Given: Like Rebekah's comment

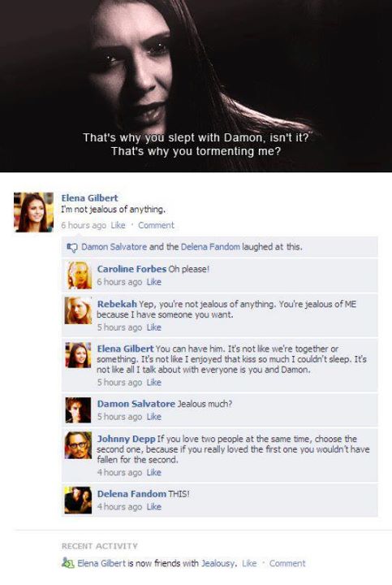Looking at the screenshot, I should (154, 327).
